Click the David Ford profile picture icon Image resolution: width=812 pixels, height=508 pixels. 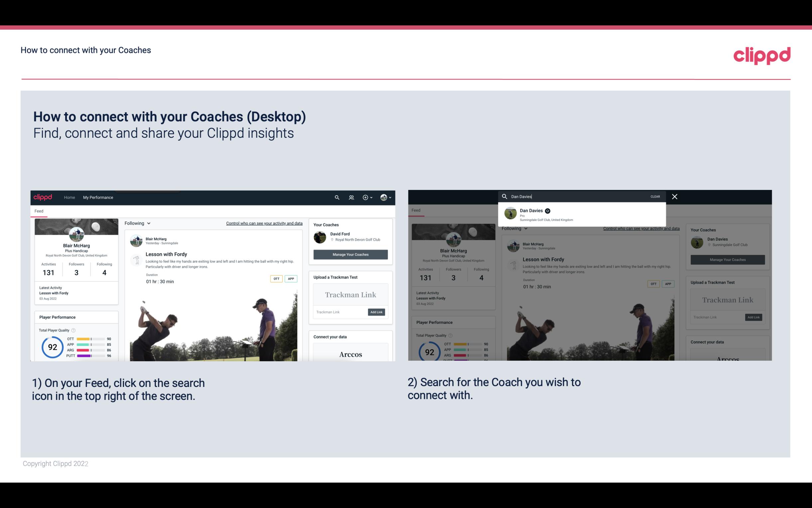click(x=320, y=237)
